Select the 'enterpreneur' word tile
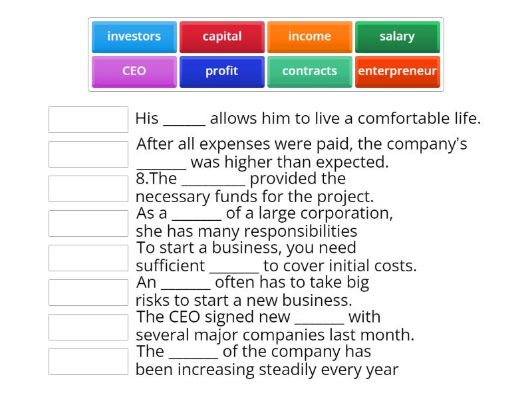The image size is (532, 399). pyautogui.click(x=397, y=71)
